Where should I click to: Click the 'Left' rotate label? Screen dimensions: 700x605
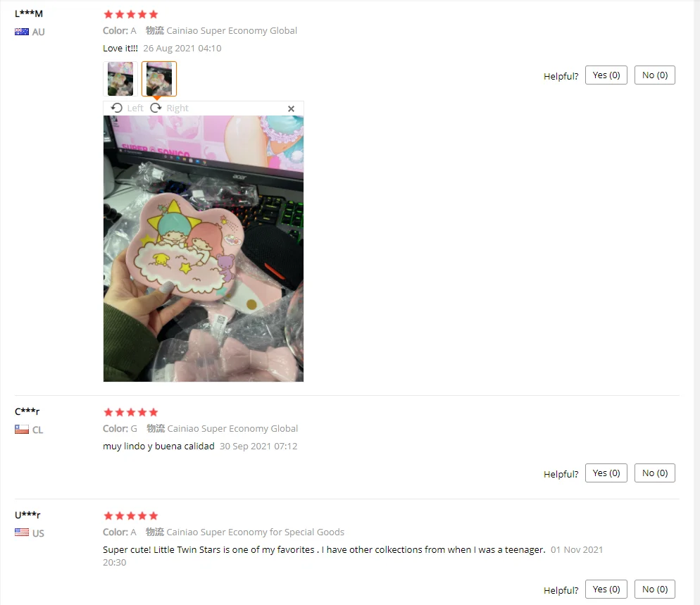click(135, 108)
